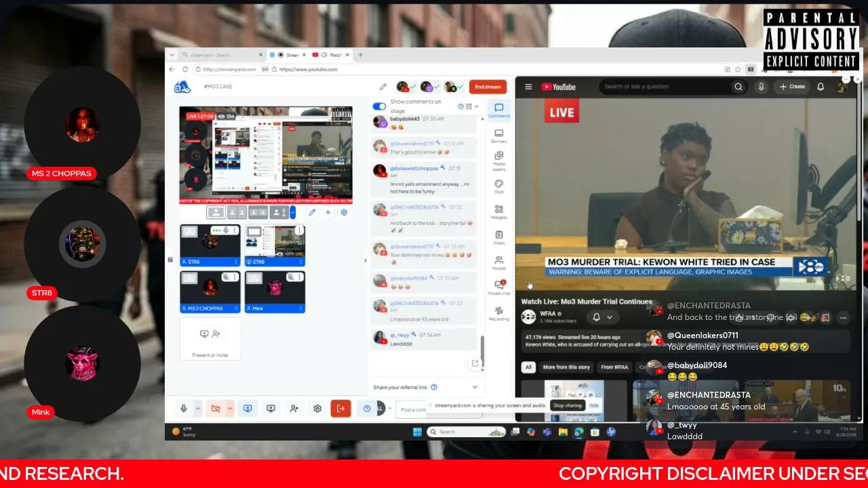Open WFAA subscription bell dropdown
The image size is (868, 488).
pyautogui.click(x=602, y=317)
